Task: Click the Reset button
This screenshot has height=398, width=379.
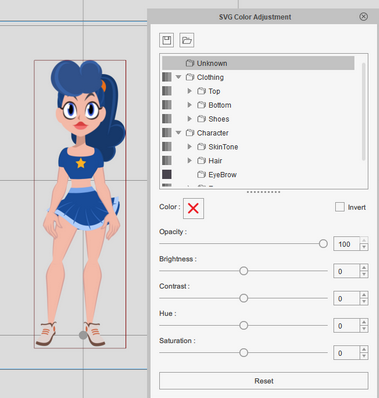Action: pyautogui.click(x=264, y=381)
